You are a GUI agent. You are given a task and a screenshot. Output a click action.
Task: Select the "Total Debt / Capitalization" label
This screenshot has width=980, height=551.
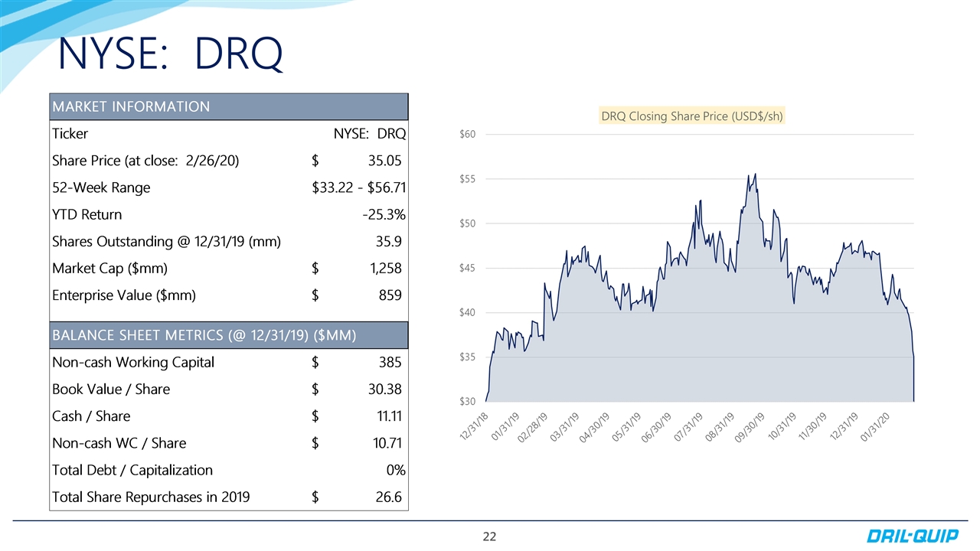click(x=132, y=470)
